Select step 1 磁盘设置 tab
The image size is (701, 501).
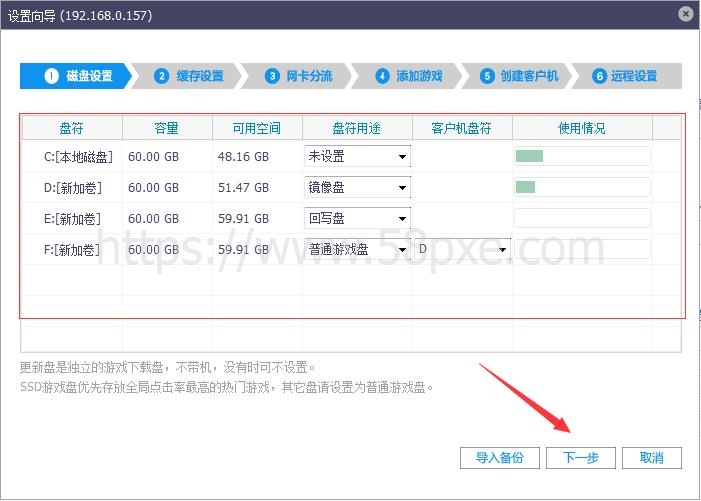(x=76, y=76)
